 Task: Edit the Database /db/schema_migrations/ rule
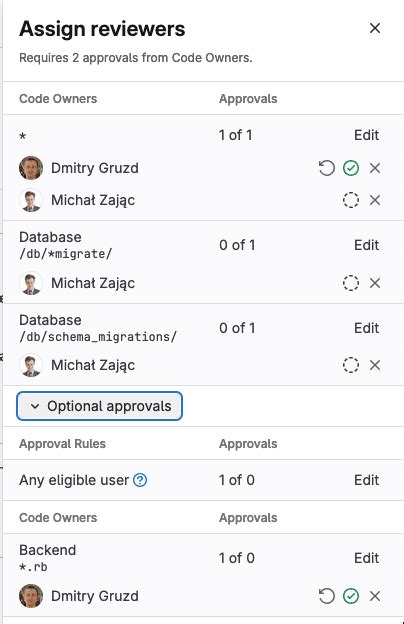pyautogui.click(x=367, y=328)
